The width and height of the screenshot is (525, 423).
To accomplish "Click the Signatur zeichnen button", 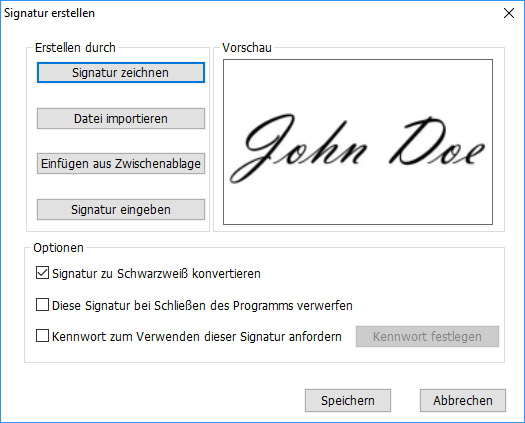I will click(x=121, y=72).
